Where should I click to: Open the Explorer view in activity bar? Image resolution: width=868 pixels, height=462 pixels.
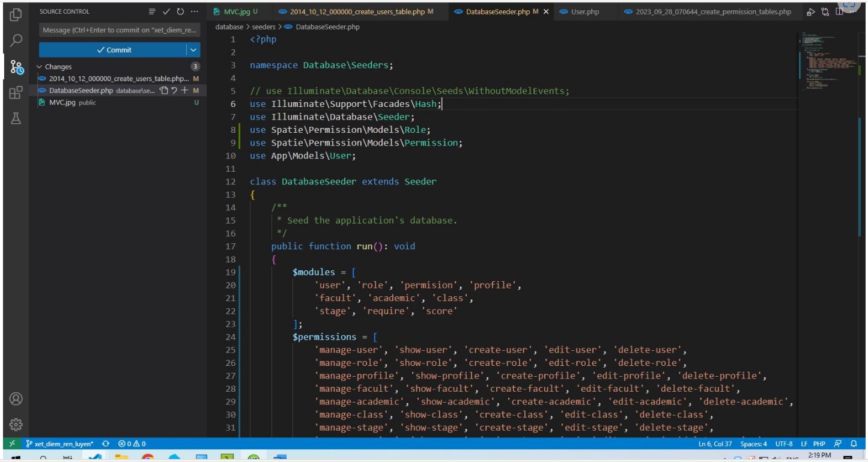click(16, 14)
